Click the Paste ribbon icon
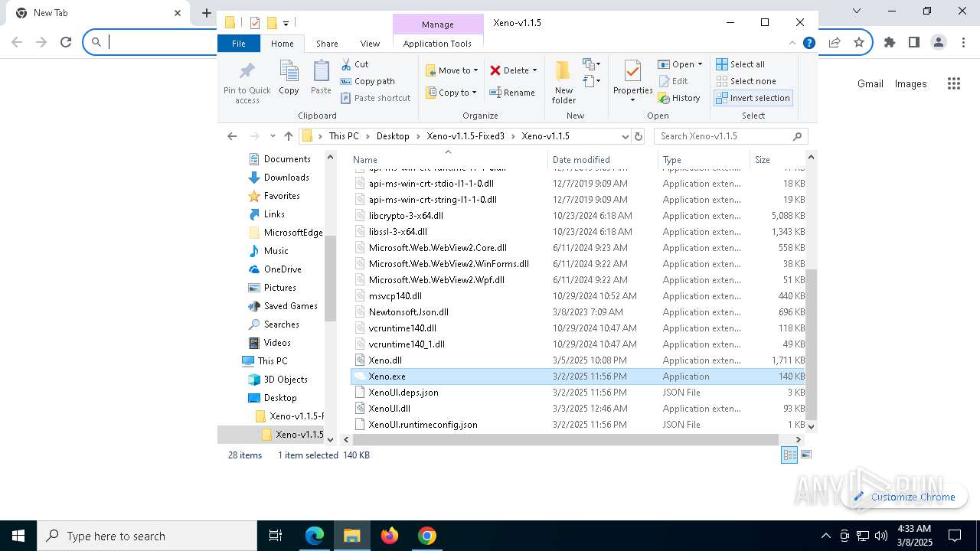This screenshot has width=980, height=551. coord(321,77)
